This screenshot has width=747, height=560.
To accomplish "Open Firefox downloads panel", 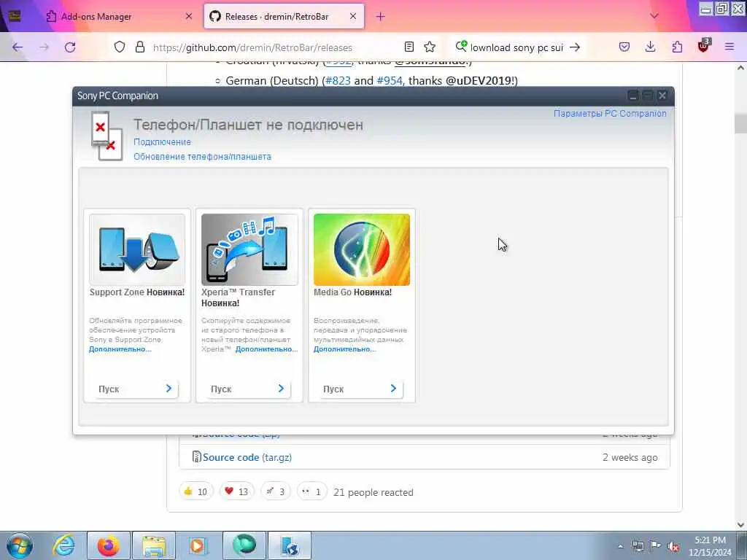I will coord(650,47).
